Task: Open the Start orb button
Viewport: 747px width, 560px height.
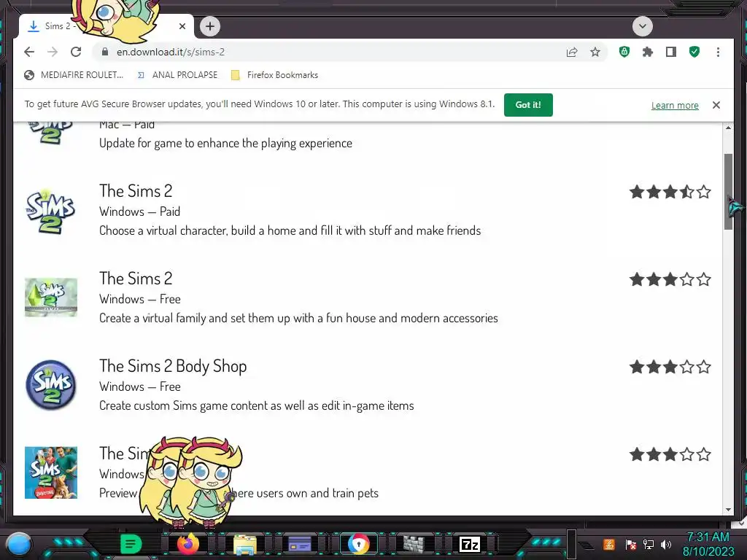Action: pyautogui.click(x=20, y=544)
